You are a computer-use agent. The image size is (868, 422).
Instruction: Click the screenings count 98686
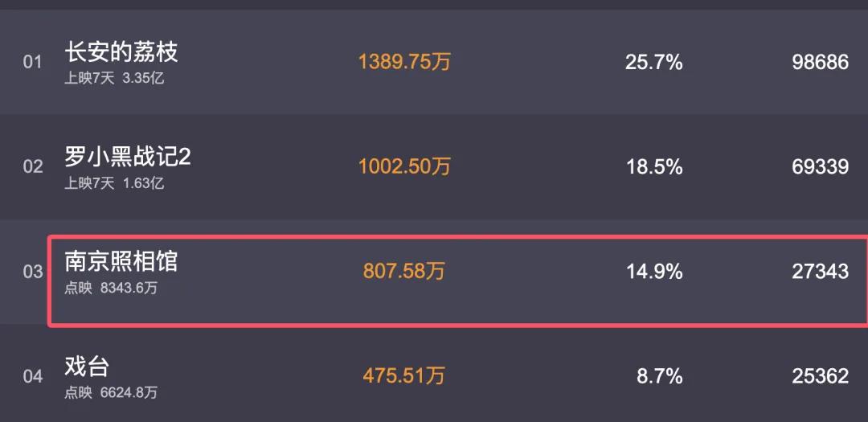tap(820, 62)
